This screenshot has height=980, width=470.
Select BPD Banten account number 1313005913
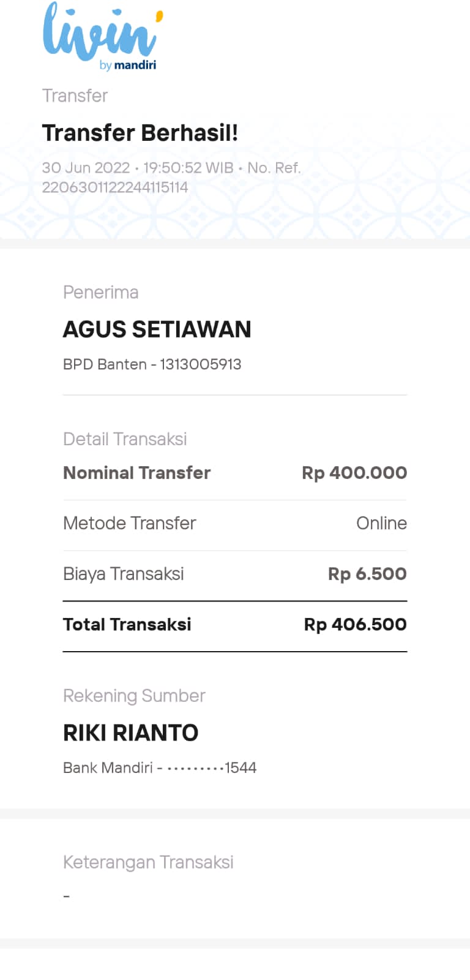(201, 364)
